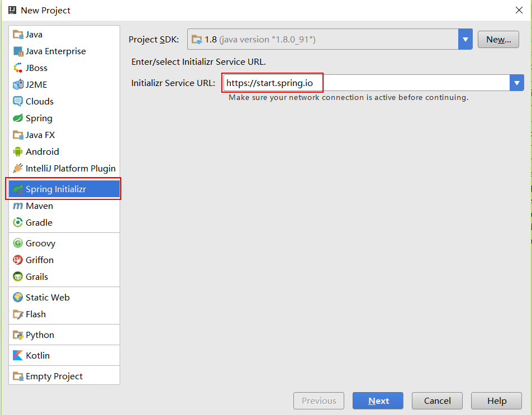Select the Clouds chat-bubble icon
The height and width of the screenshot is (415, 532).
(x=18, y=102)
